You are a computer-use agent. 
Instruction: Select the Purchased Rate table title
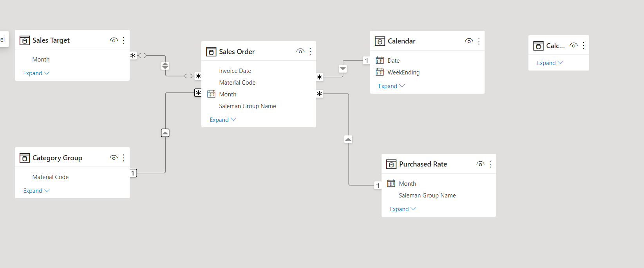(x=423, y=164)
